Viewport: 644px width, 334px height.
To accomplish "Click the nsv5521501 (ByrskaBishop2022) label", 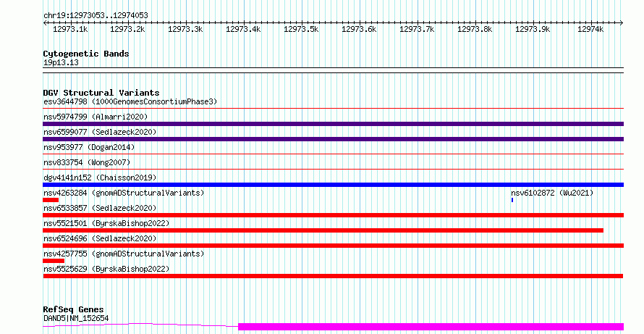I will pyautogui.click(x=106, y=223).
